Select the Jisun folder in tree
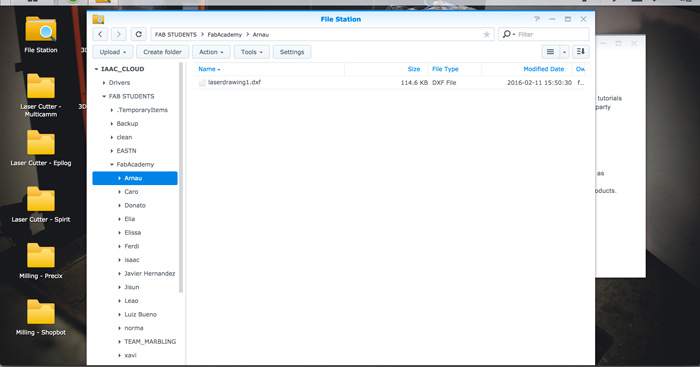The width and height of the screenshot is (700, 367). (x=132, y=287)
